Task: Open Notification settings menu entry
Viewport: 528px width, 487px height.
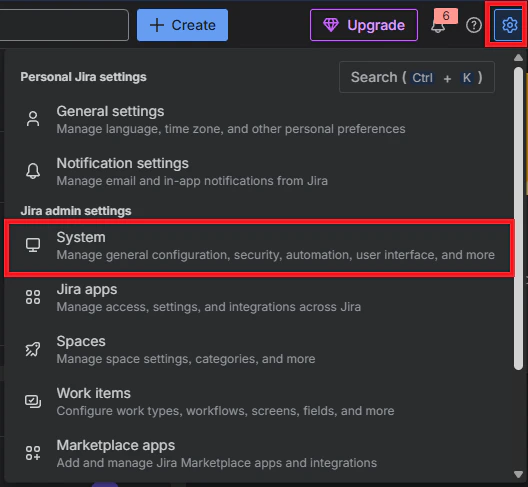Action: pyautogui.click(x=259, y=171)
